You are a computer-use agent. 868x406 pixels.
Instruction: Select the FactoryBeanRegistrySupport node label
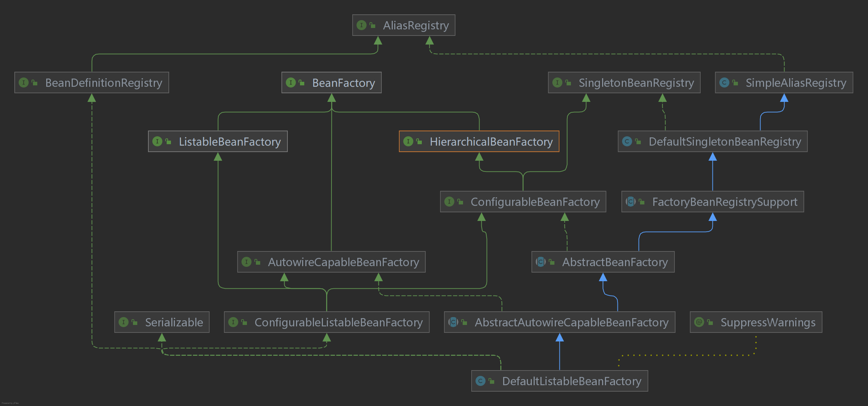click(725, 202)
